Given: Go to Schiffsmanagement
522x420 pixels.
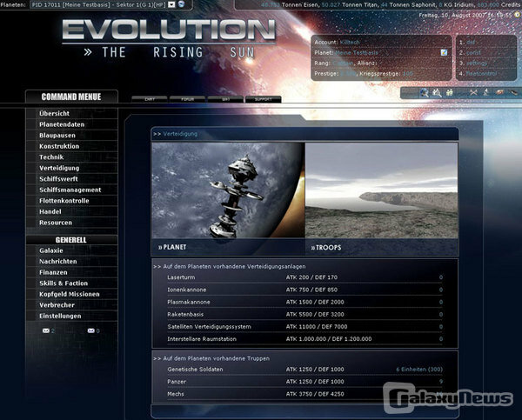Looking at the screenshot, I should click(x=70, y=190).
